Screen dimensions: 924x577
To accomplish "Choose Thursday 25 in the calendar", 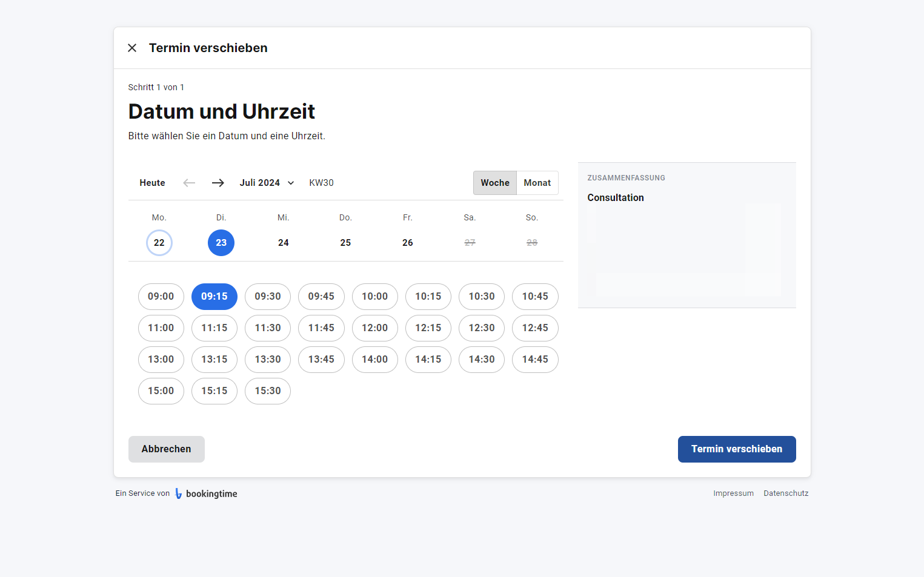I will click(345, 243).
